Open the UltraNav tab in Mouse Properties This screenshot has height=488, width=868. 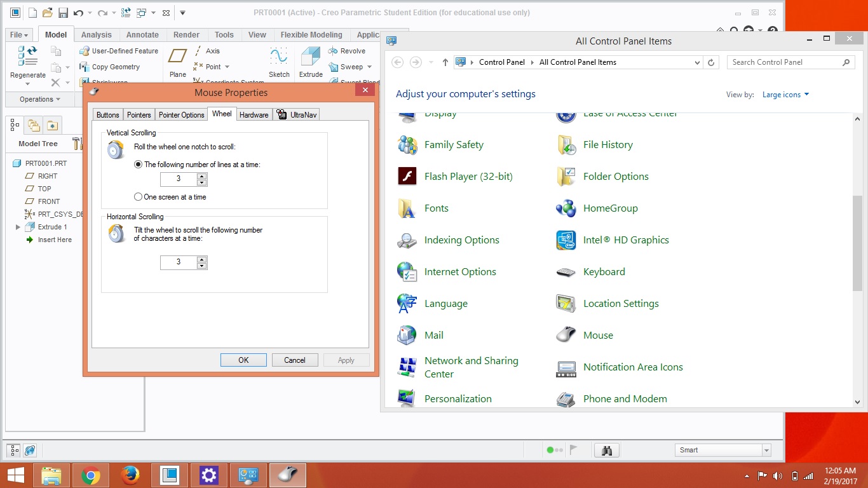[297, 115]
